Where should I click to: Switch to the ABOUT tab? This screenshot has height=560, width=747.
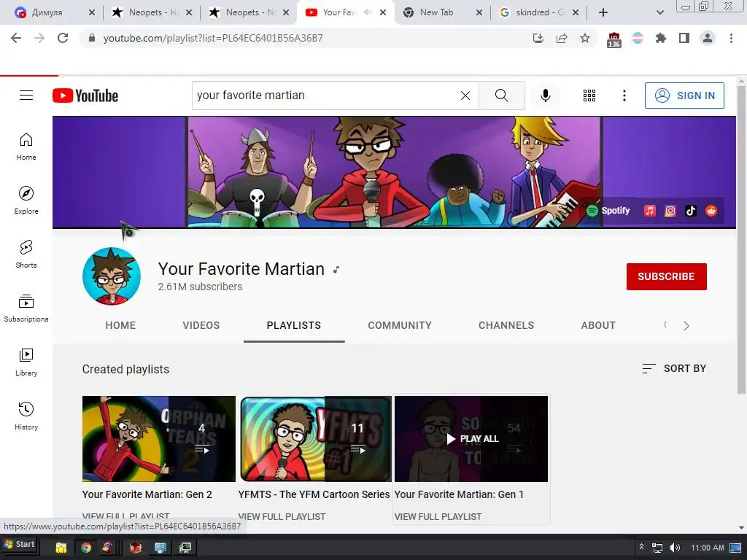coord(598,325)
